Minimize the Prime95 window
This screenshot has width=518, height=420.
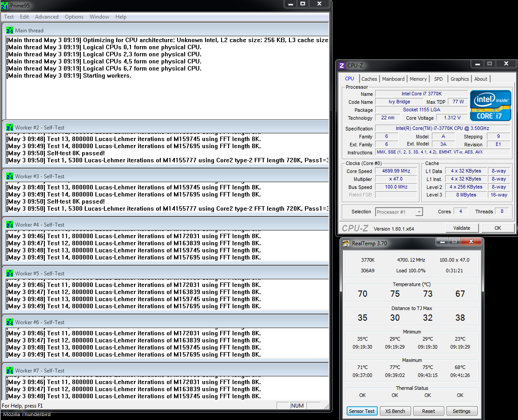tap(291, 4)
